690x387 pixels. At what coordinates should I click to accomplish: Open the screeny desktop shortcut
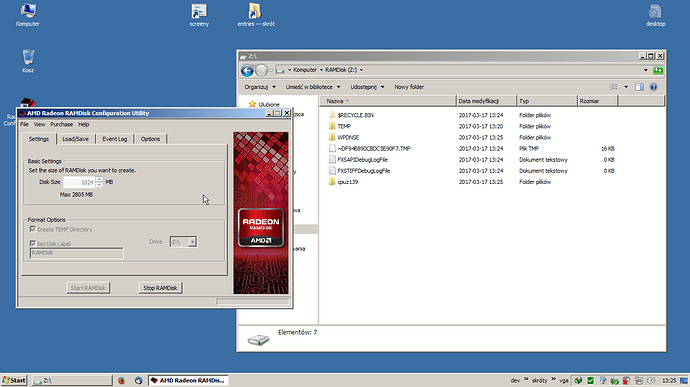(199, 15)
